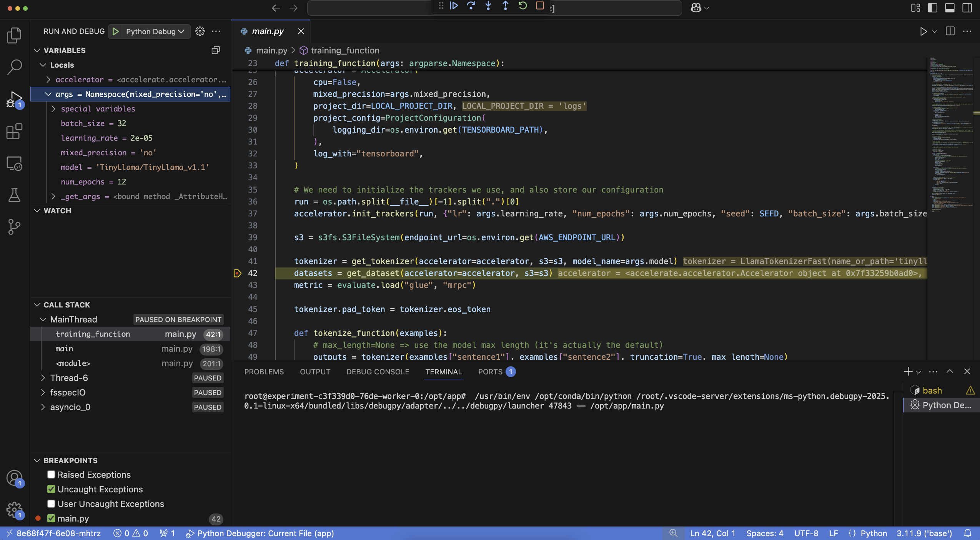This screenshot has height=540, width=980.
Task: Disable the main.py line 42 breakpoint
Action: (x=51, y=518)
